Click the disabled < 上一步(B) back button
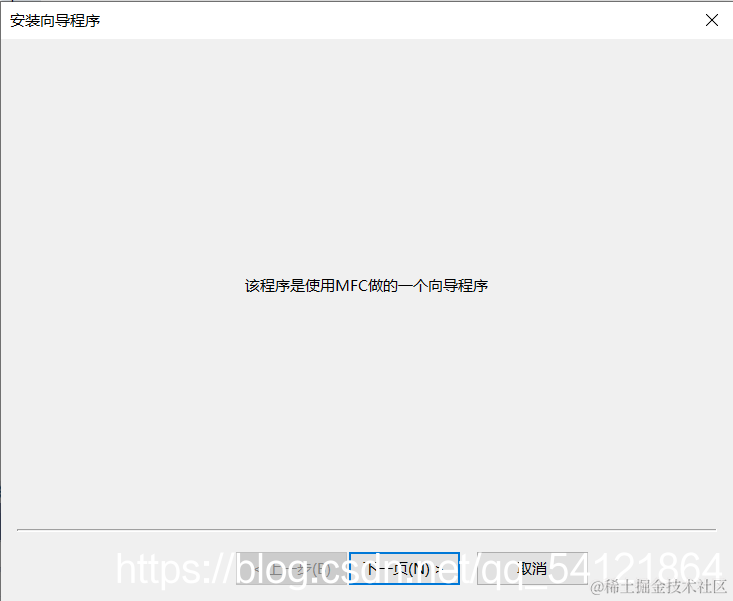 [x=291, y=568]
